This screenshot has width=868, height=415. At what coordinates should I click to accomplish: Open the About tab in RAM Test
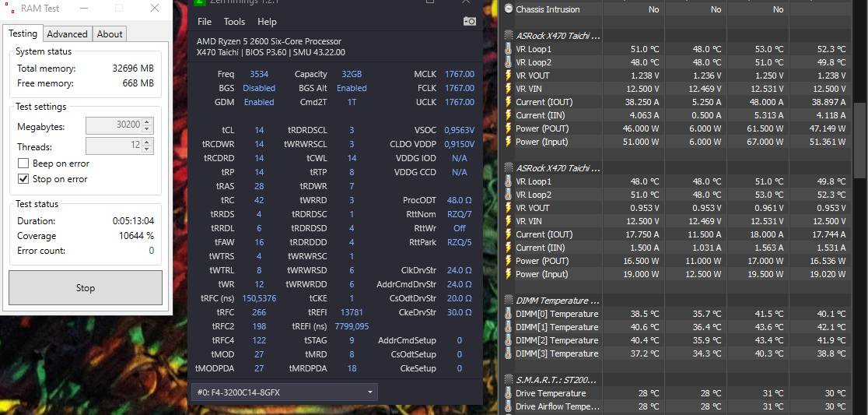click(x=110, y=34)
